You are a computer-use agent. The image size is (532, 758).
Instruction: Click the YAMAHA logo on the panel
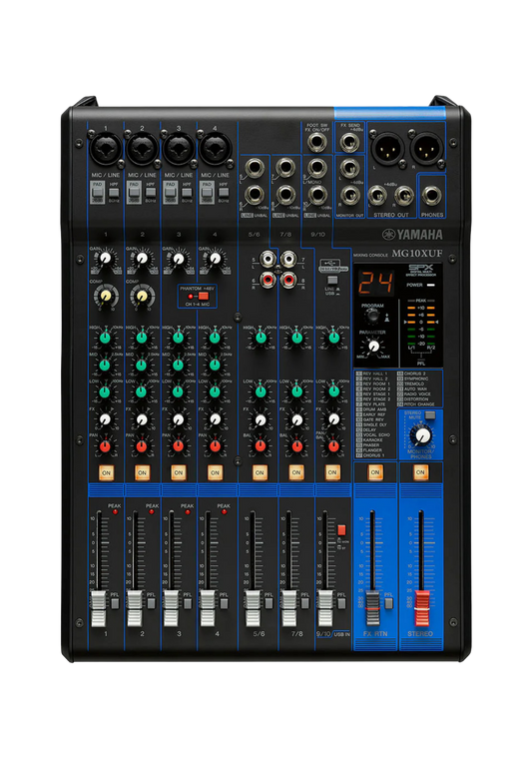412,235
